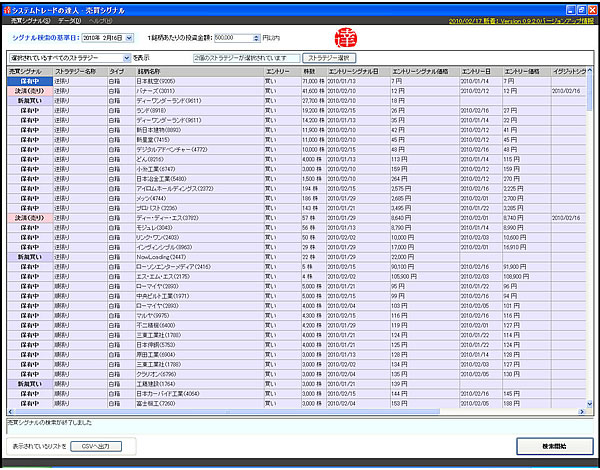Select the リンク・ワン(2403) row

pos(297,237)
